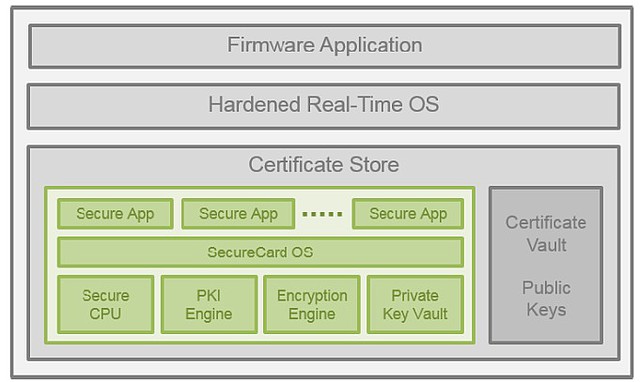The image size is (640, 382).
Task: Select the Secure App box after the dots
Action: tap(408, 213)
